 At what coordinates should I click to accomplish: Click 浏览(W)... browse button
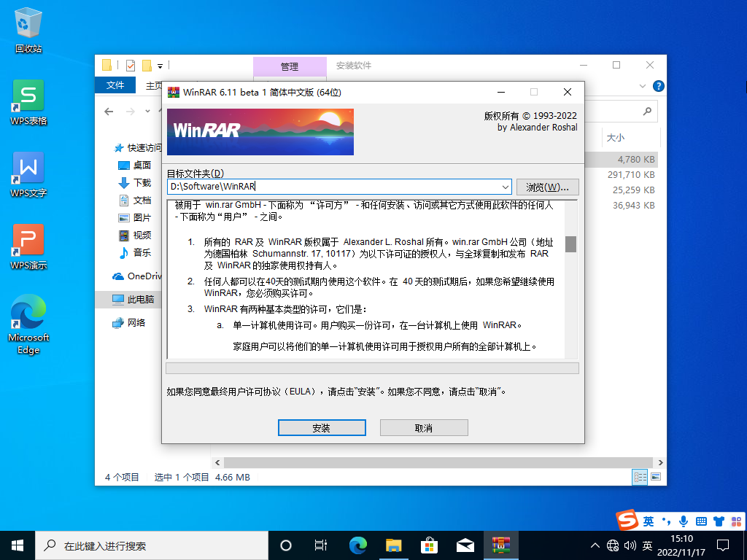[547, 187]
